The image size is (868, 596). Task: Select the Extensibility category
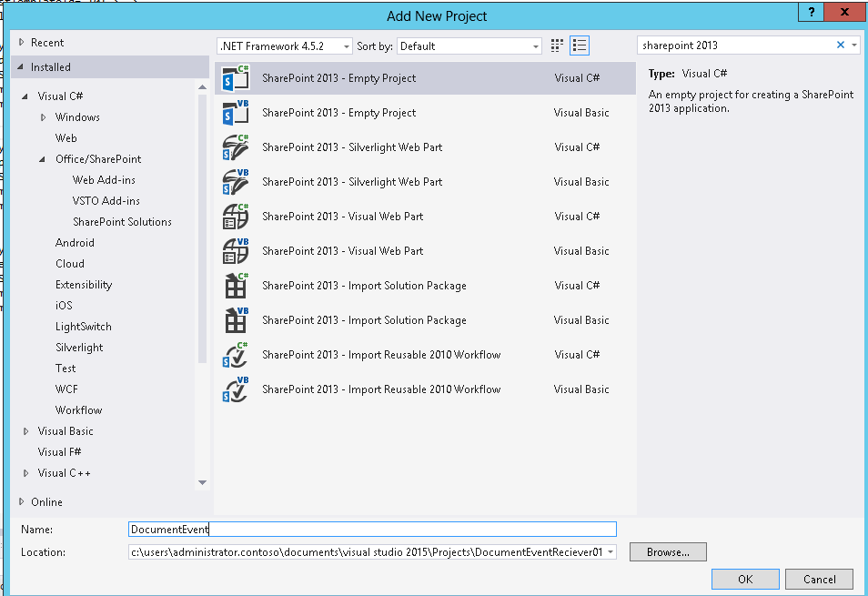(x=84, y=285)
